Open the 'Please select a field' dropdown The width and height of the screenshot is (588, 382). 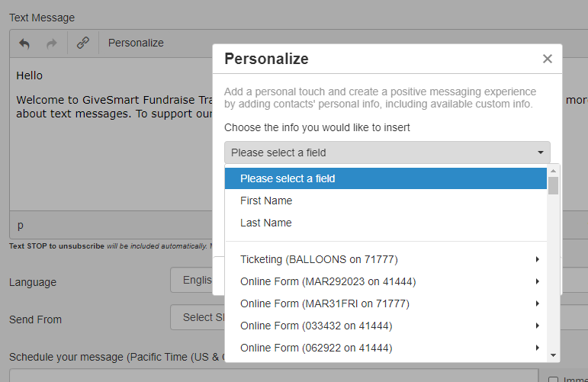pyautogui.click(x=387, y=152)
